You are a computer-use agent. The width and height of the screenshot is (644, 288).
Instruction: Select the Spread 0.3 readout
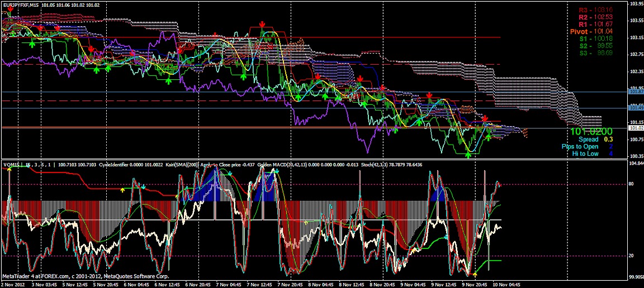596,139
